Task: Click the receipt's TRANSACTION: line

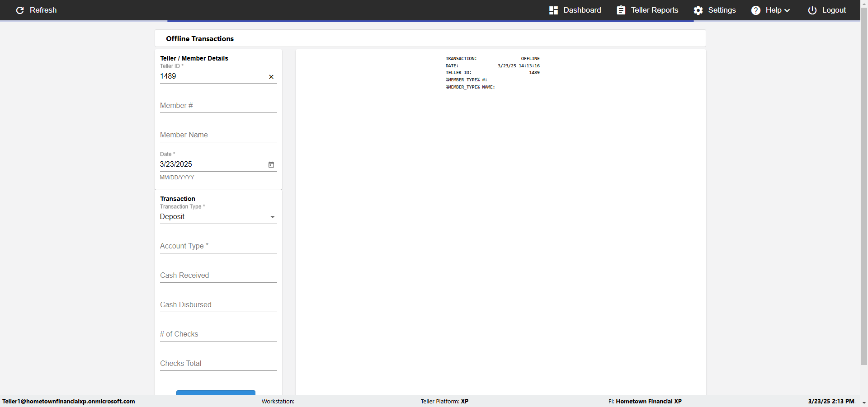Action: (x=492, y=59)
